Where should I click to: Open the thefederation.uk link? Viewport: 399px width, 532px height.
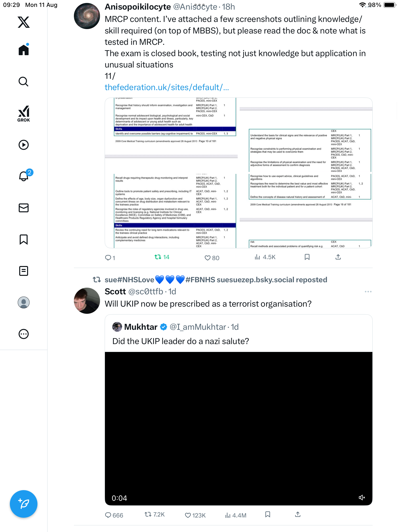pyautogui.click(x=167, y=87)
